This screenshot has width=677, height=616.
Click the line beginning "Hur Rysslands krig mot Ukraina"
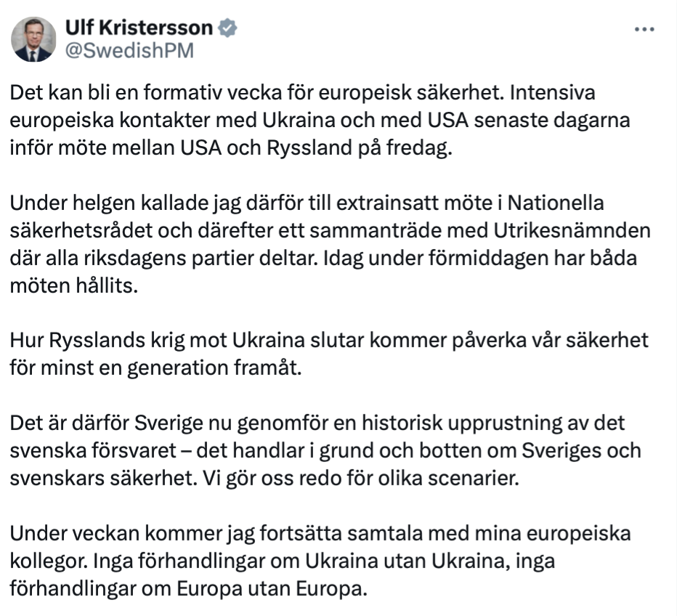[x=329, y=341]
